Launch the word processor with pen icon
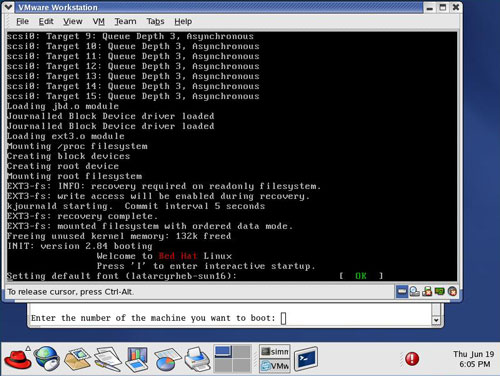500x376 pixels. tap(108, 359)
